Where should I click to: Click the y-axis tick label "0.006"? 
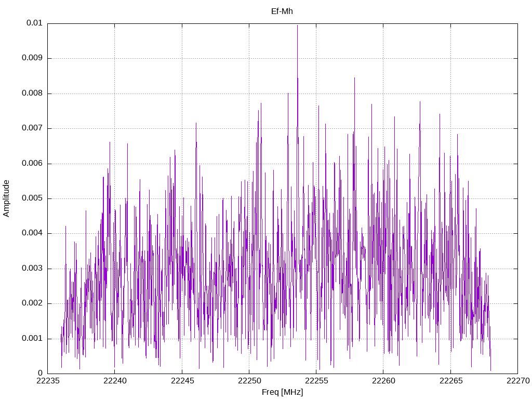32,164
